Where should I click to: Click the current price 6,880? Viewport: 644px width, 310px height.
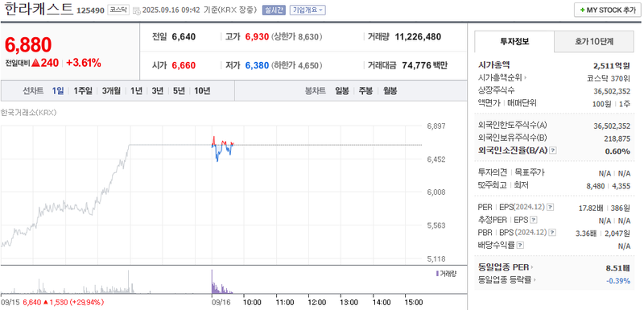point(28,45)
